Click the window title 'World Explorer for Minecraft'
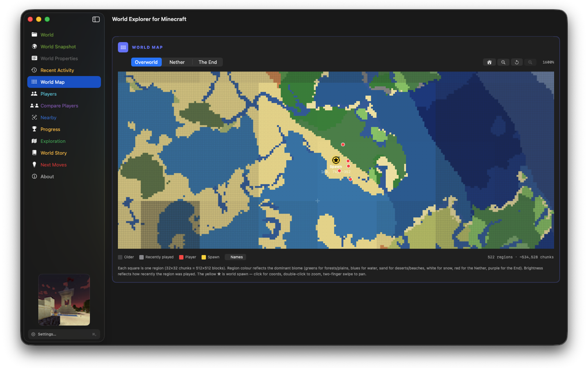 tap(149, 19)
